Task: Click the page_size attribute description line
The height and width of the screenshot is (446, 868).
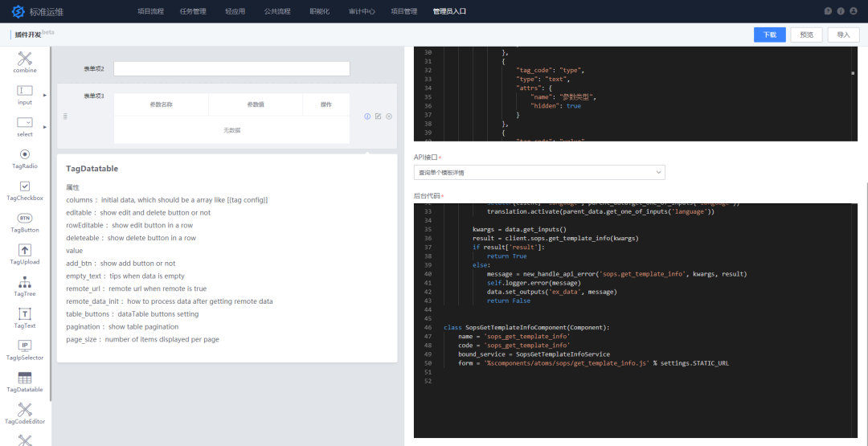Action: (143, 339)
